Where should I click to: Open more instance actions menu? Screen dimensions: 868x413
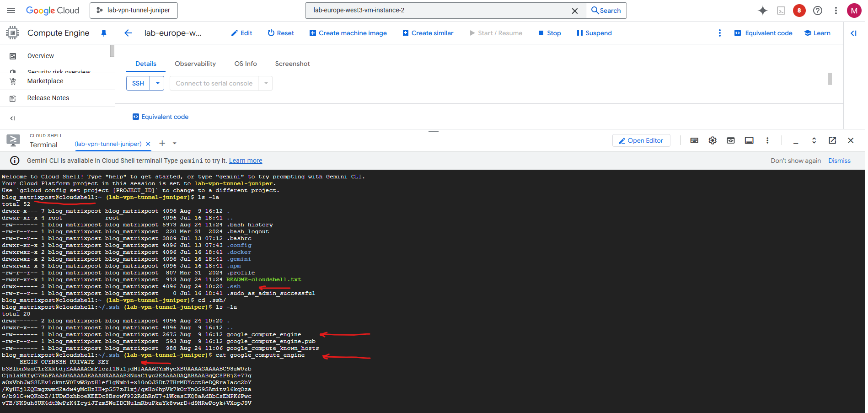[719, 33]
